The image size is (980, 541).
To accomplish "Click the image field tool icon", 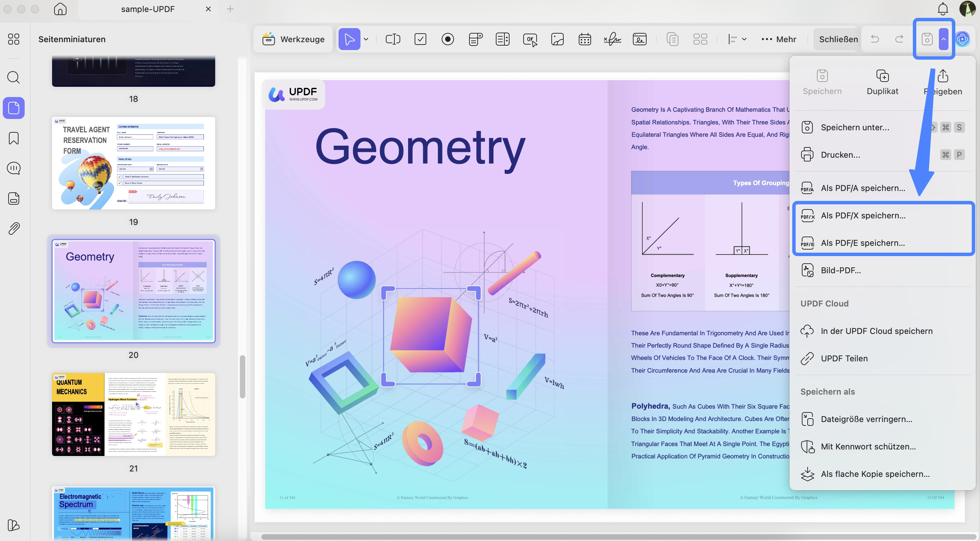I will pos(557,39).
